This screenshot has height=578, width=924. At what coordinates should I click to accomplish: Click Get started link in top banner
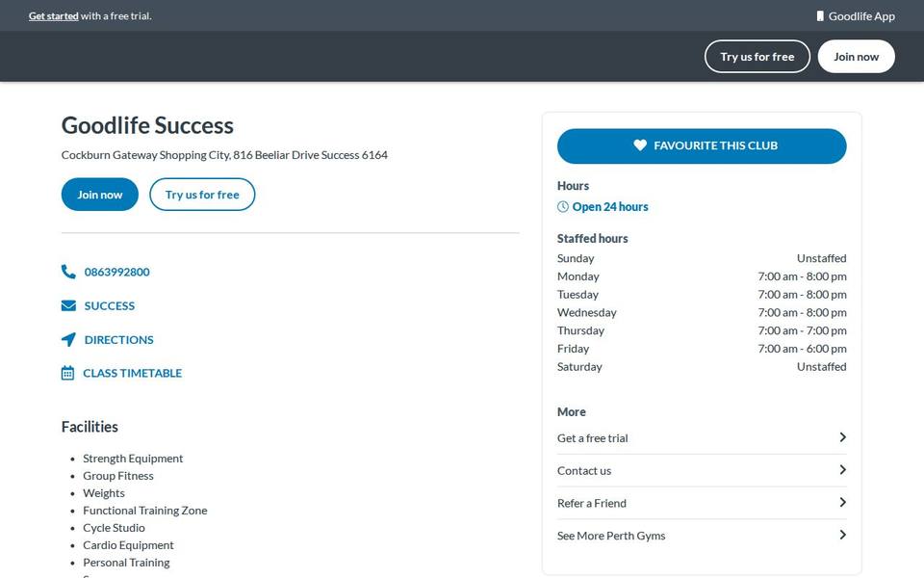(x=54, y=16)
